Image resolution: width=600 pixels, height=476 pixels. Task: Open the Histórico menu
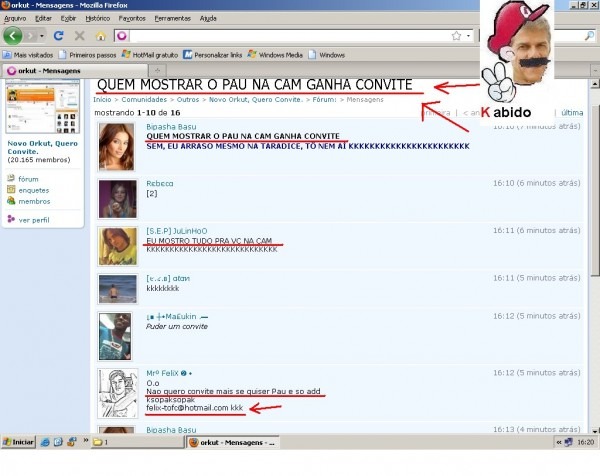(x=97, y=18)
